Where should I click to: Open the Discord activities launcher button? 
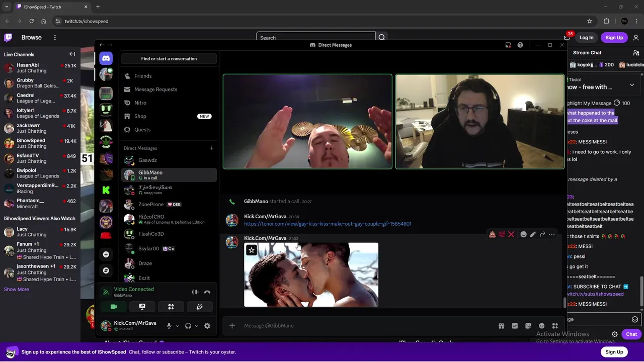pos(171,307)
